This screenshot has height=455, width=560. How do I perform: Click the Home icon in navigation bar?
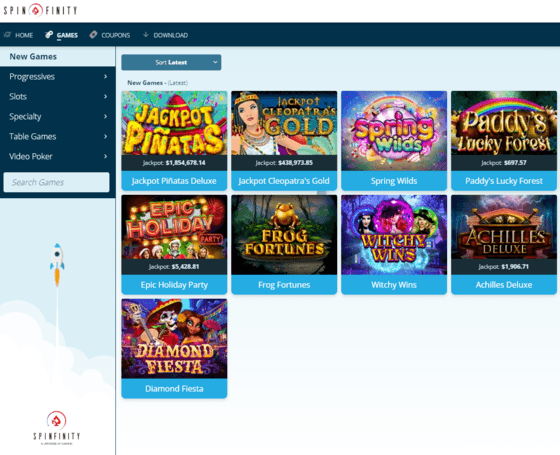click(7, 35)
